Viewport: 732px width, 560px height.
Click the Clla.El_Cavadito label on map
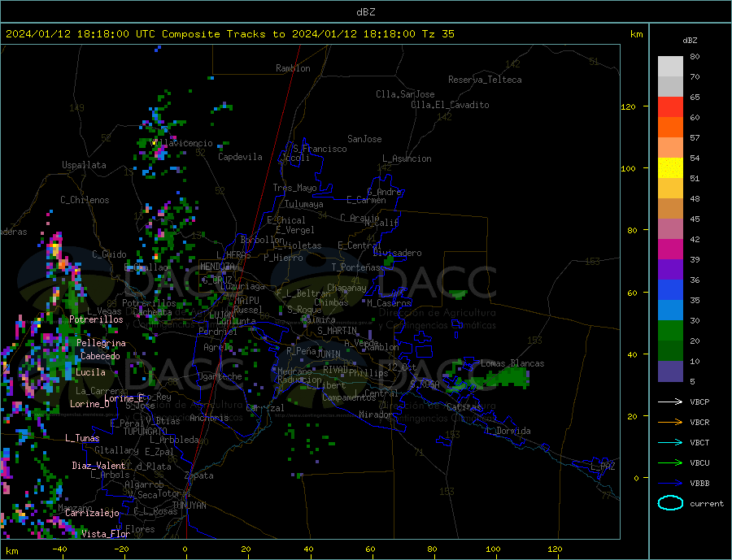click(450, 105)
